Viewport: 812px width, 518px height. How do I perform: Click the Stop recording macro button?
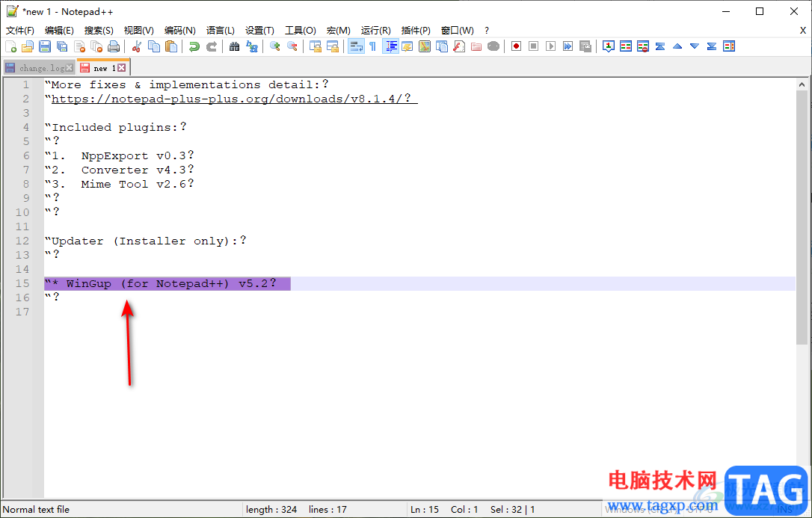533,46
